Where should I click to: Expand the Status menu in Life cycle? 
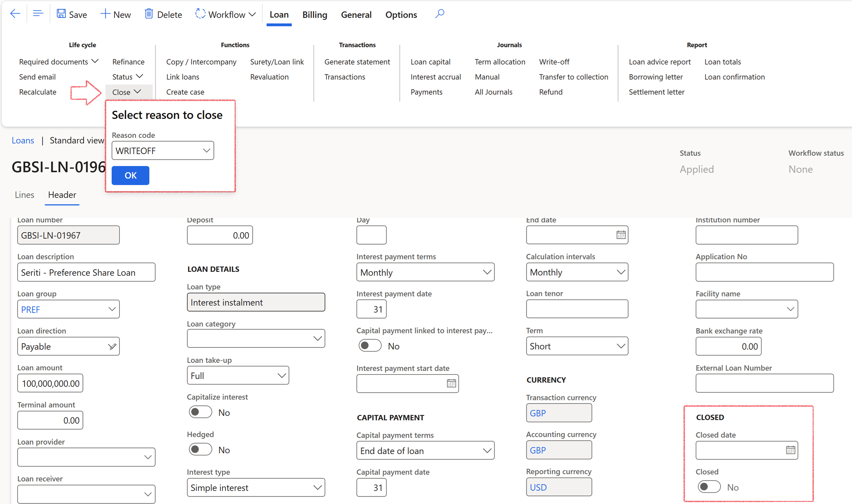coord(128,76)
